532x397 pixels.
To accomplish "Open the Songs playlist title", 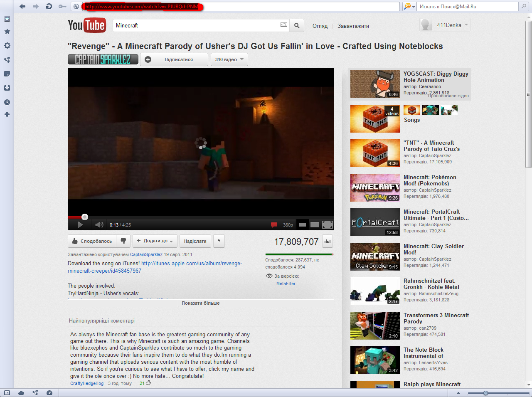I will 412,120.
